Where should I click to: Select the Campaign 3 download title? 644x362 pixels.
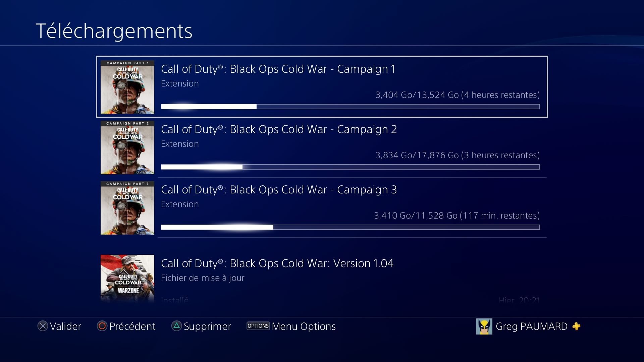pos(279,190)
